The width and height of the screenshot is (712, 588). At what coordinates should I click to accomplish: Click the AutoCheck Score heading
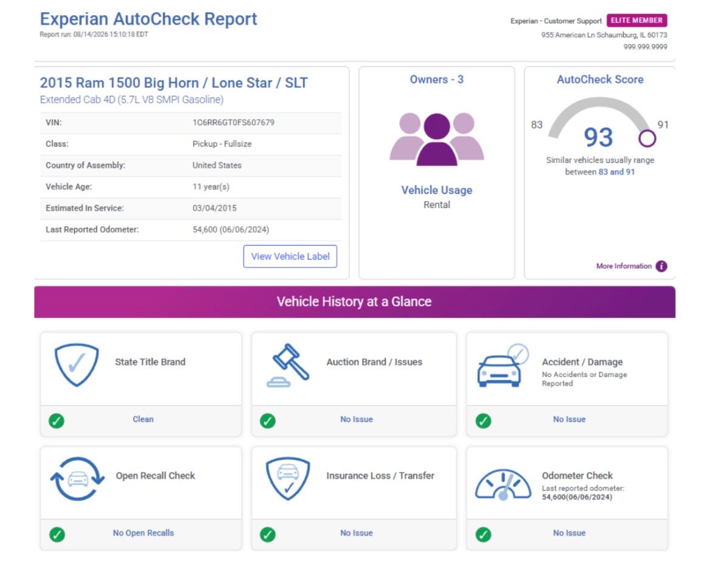coord(600,80)
